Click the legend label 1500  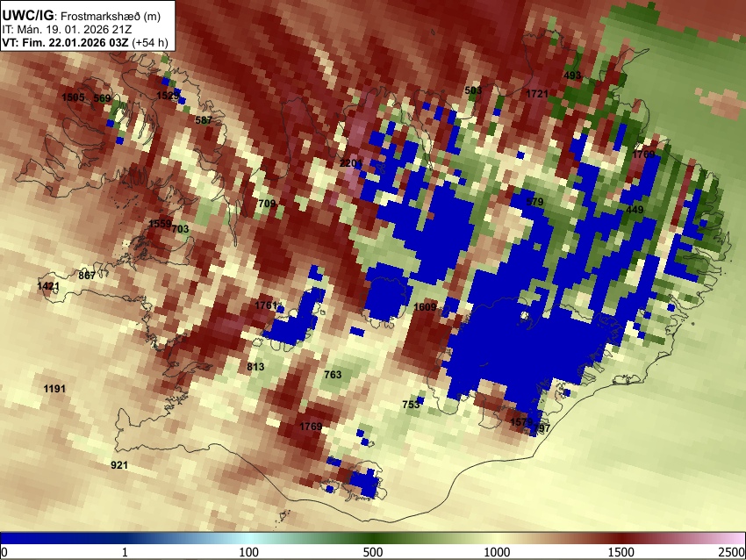621,552
